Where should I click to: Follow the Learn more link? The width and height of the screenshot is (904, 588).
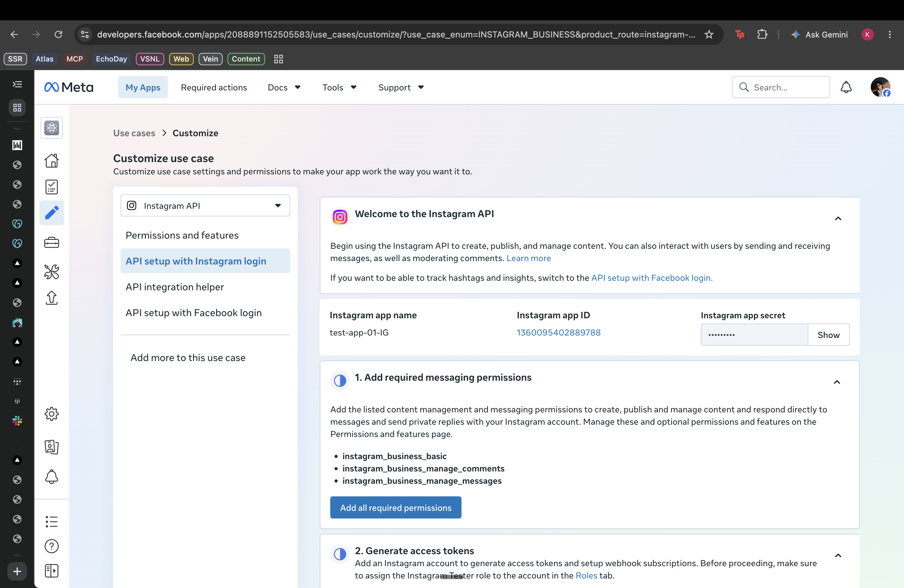tap(528, 258)
